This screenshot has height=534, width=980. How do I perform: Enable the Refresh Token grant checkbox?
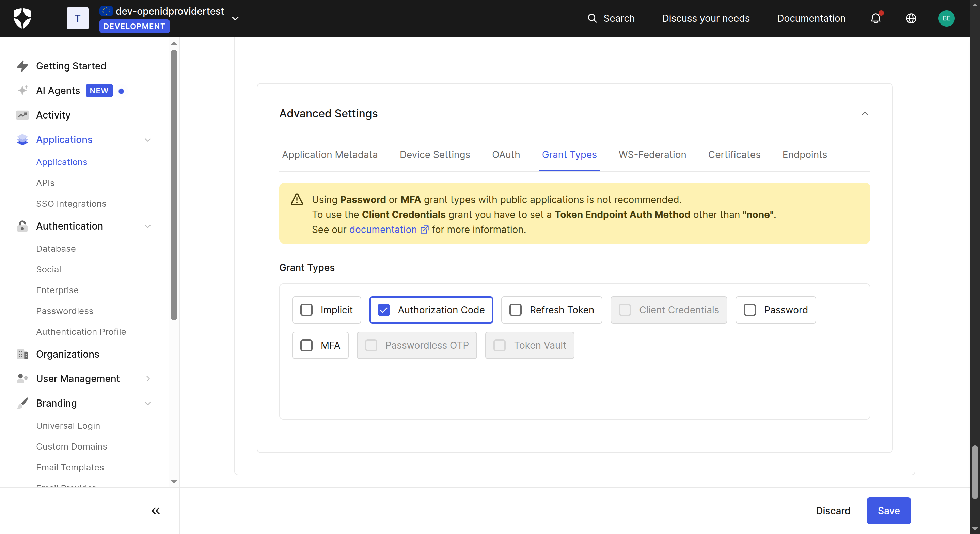tap(515, 310)
